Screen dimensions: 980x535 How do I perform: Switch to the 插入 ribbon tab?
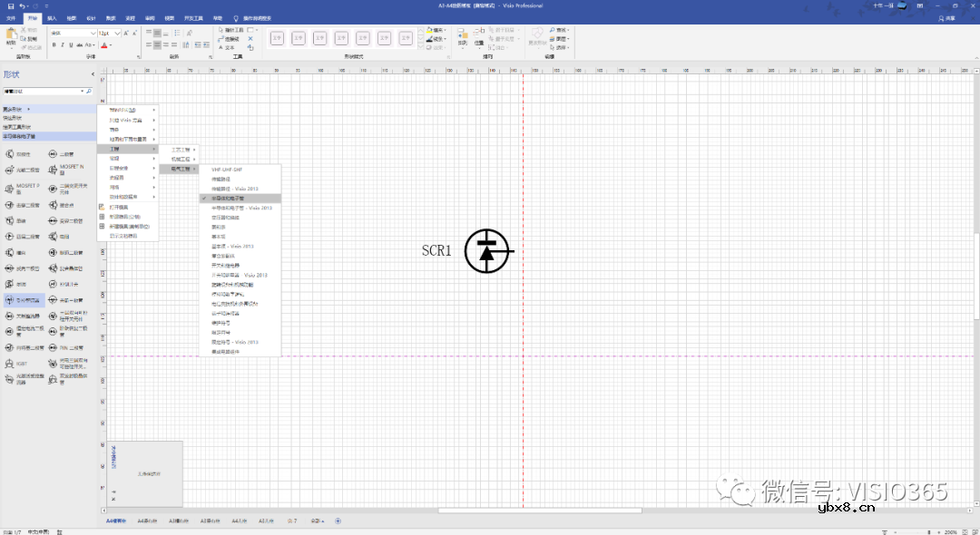pyautogui.click(x=52, y=18)
